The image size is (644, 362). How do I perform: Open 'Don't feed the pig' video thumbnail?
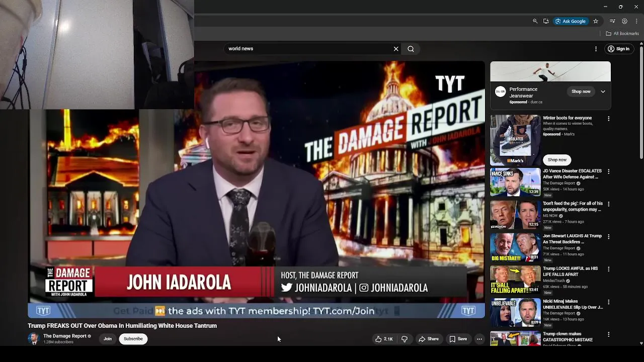click(515, 215)
